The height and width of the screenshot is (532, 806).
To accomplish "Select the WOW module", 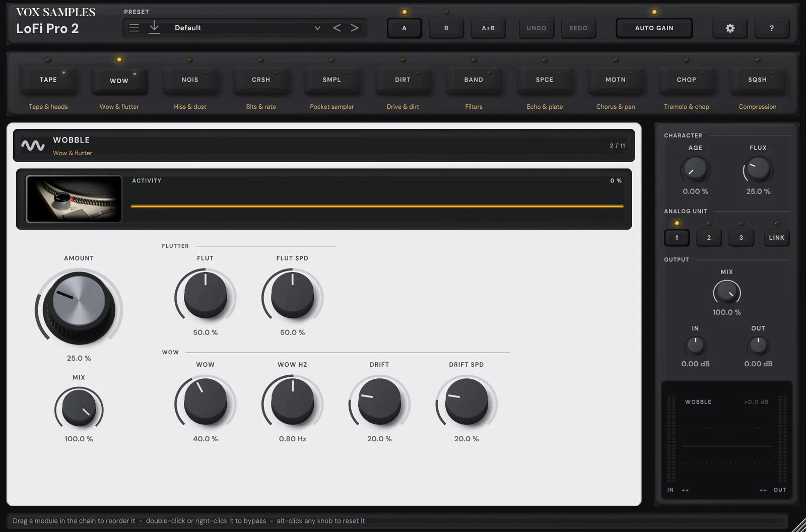I will pos(119,81).
